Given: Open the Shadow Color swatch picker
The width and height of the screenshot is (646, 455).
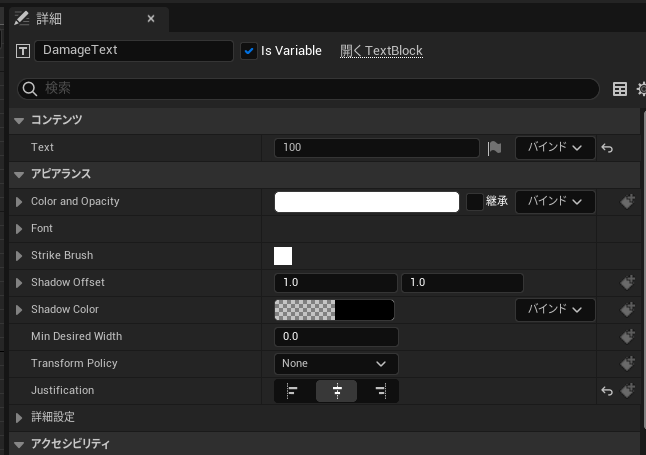Looking at the screenshot, I should pyautogui.click(x=335, y=310).
